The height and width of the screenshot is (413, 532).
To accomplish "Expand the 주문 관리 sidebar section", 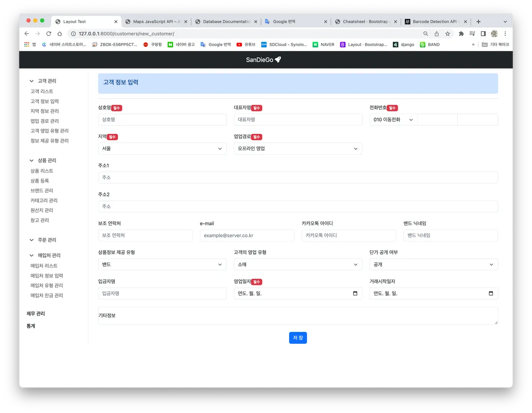I will click(x=43, y=240).
